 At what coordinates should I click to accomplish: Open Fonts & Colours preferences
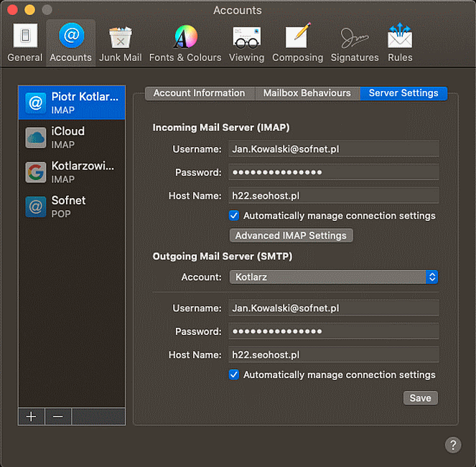click(x=185, y=43)
